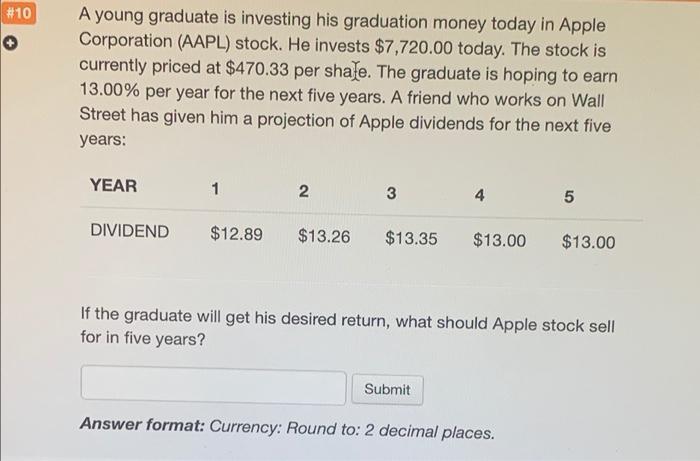Select the Year 3 column header
The width and height of the screenshot is (700, 461).
click(x=391, y=193)
